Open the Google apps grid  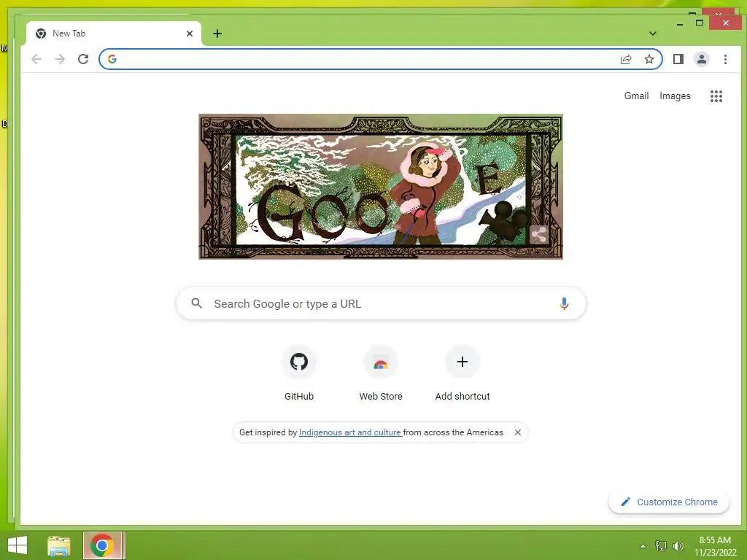pos(716,96)
